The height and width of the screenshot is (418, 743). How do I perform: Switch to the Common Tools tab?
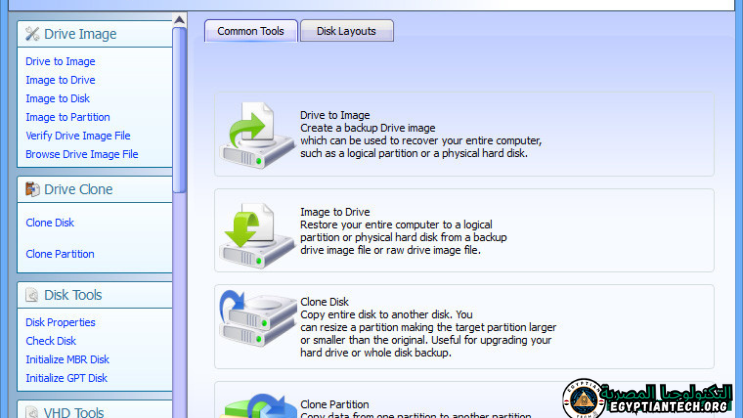pos(251,31)
